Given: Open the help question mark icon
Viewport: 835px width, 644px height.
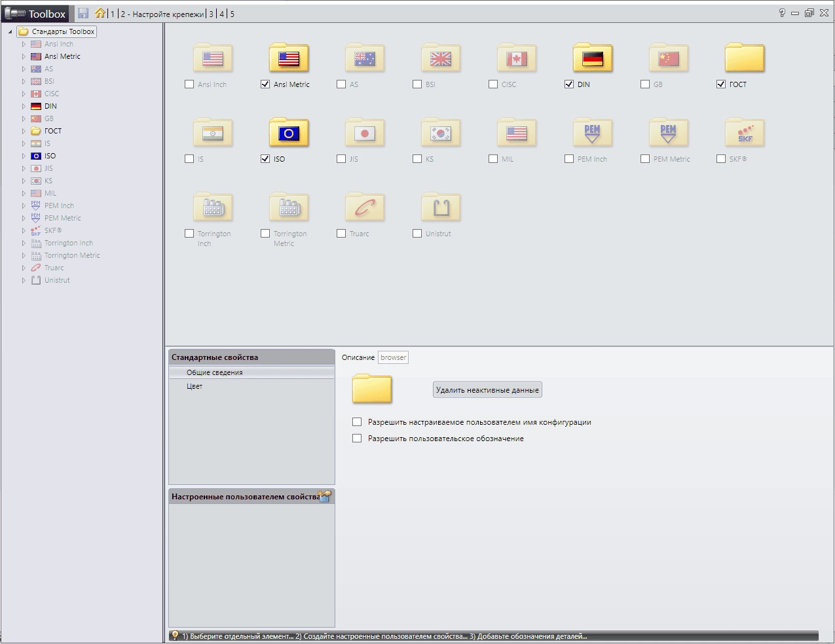Looking at the screenshot, I should click(782, 13).
